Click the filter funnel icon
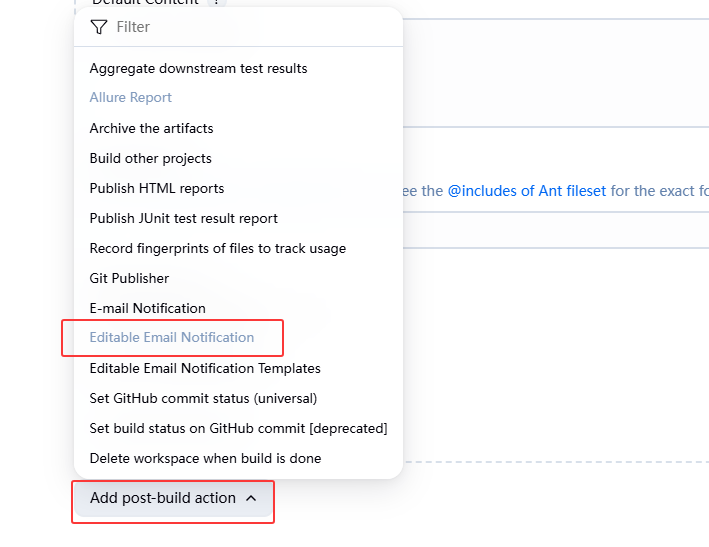709x547 pixels. tap(98, 27)
